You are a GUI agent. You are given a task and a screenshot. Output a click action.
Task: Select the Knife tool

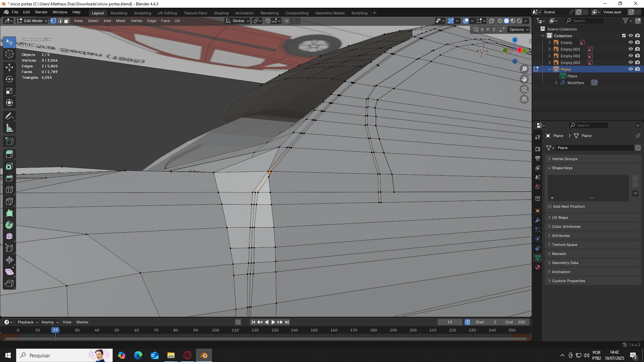point(9,201)
